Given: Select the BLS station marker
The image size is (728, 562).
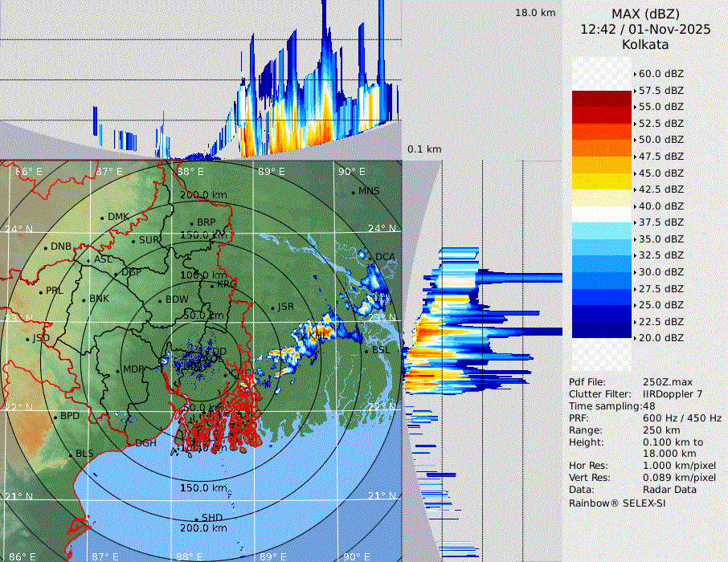Looking at the screenshot, I should point(71,455).
